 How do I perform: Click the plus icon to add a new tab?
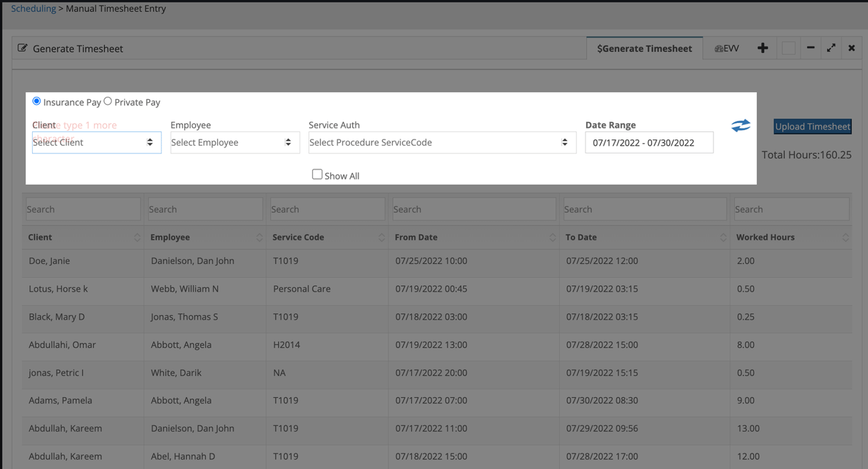pyautogui.click(x=763, y=47)
